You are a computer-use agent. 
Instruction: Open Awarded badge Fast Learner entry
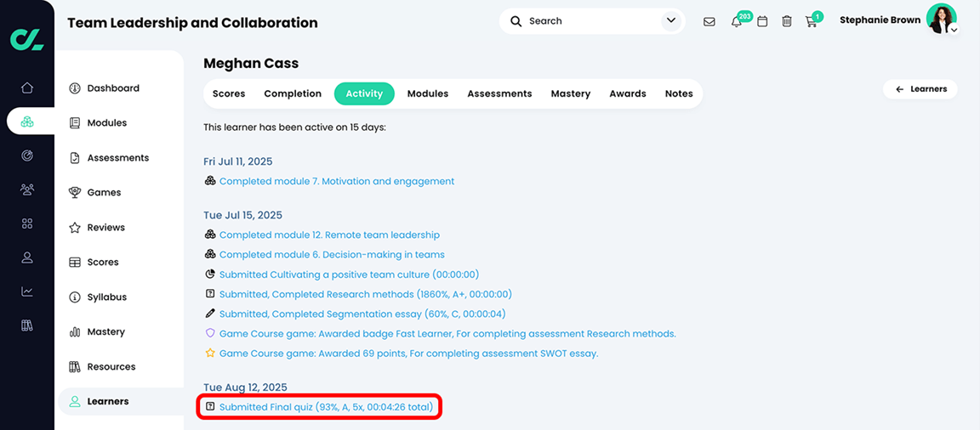(447, 334)
